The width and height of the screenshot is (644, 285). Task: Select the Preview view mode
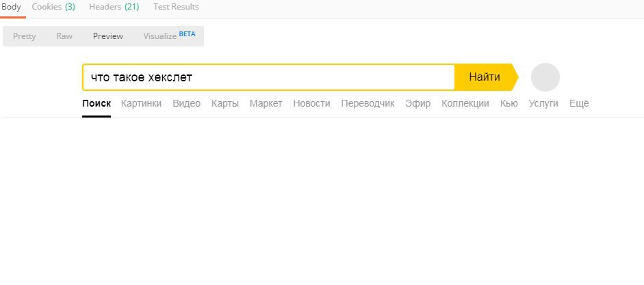coord(108,36)
